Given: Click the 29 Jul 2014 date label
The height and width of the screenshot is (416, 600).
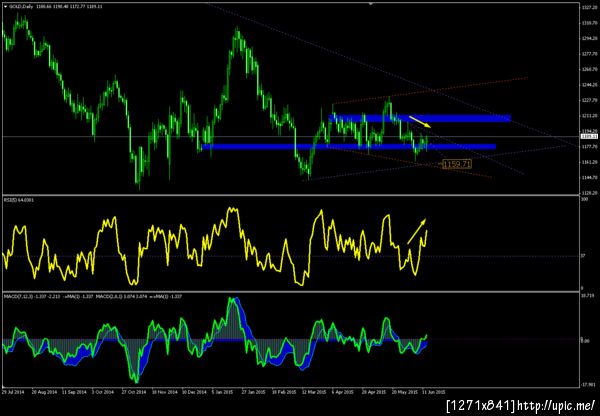Looking at the screenshot, I should (11, 392).
